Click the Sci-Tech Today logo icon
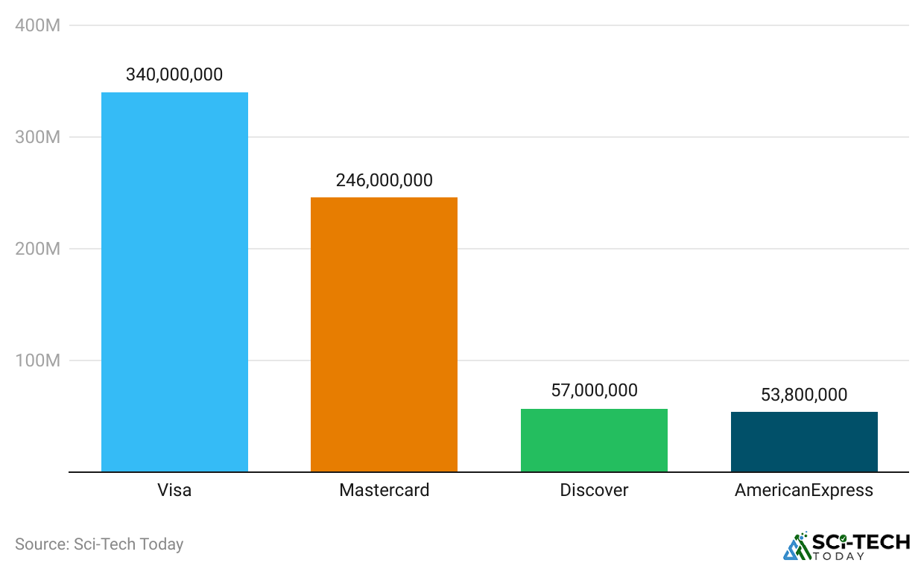 click(x=796, y=546)
